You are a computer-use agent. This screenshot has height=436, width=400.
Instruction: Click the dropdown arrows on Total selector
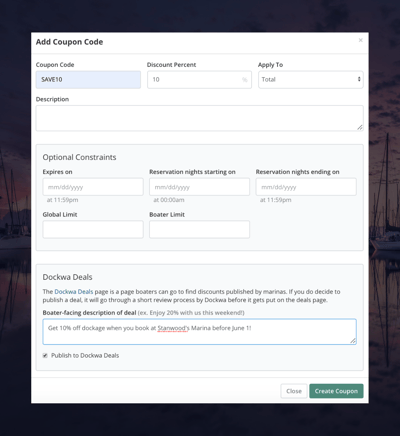click(359, 79)
